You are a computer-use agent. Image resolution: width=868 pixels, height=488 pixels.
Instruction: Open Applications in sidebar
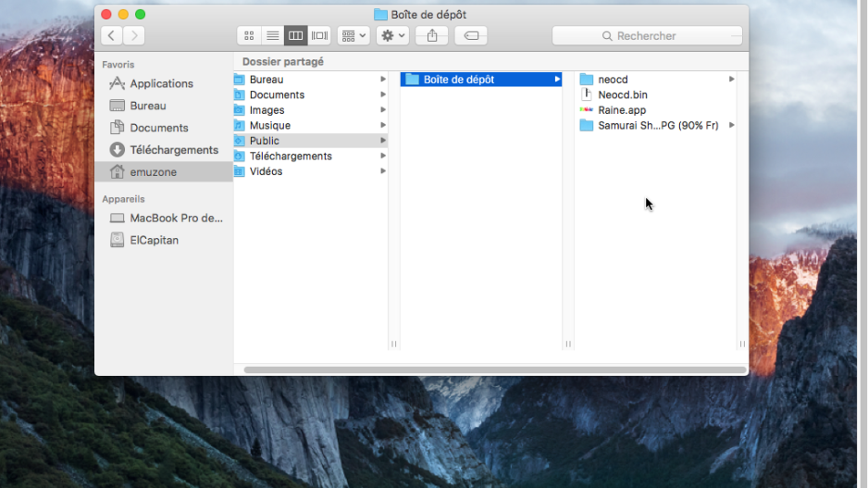[164, 83]
